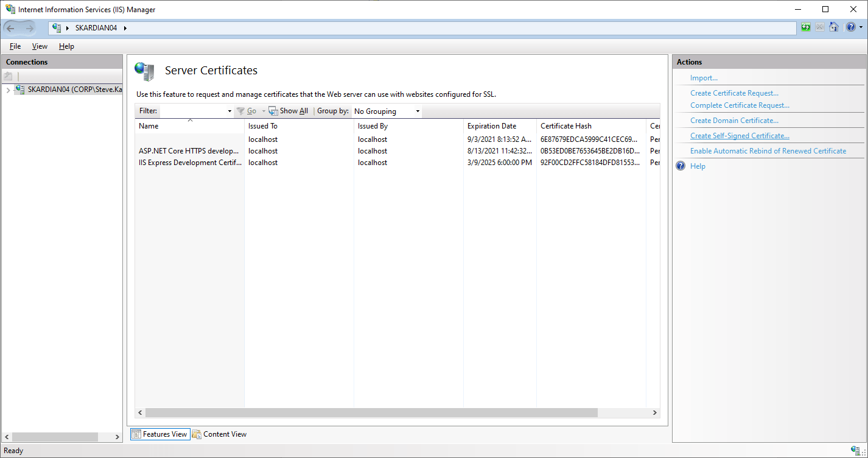868x458 pixels.
Task: Click the Go filter button label
Action: (x=251, y=111)
